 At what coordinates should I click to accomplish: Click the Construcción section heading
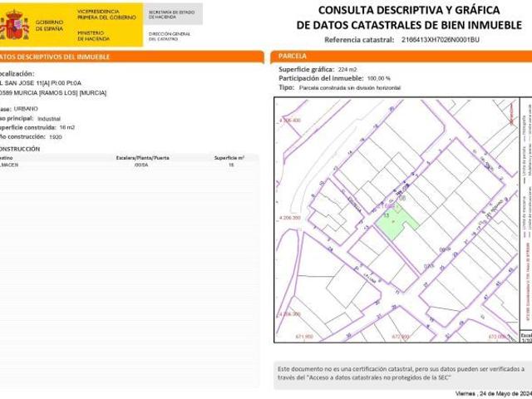tap(21, 147)
